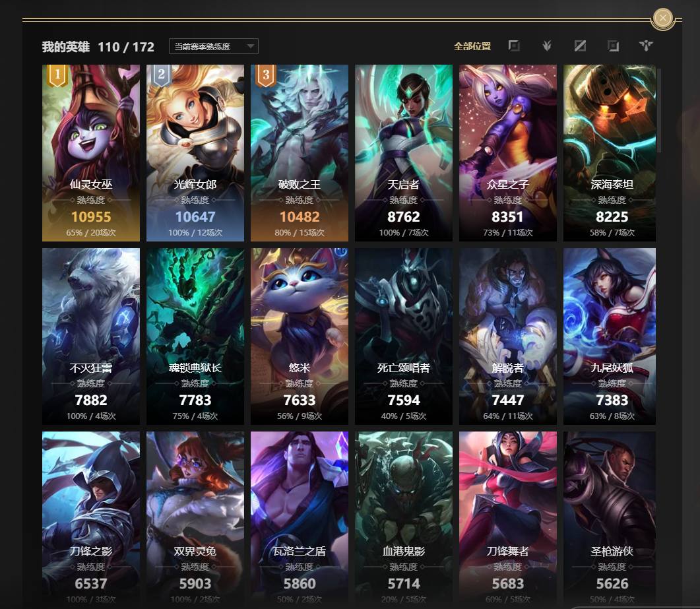Open the 仙灵女巫 champion card ranked first
Screen dimensions: 700x609
[x=91, y=153]
